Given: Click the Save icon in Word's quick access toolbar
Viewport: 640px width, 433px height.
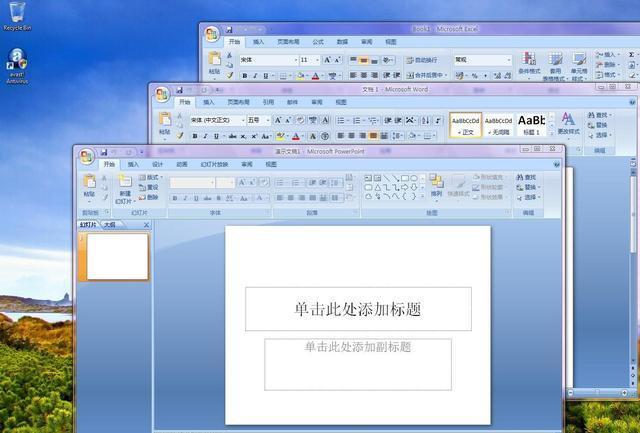Looking at the screenshot, I should pos(179,90).
